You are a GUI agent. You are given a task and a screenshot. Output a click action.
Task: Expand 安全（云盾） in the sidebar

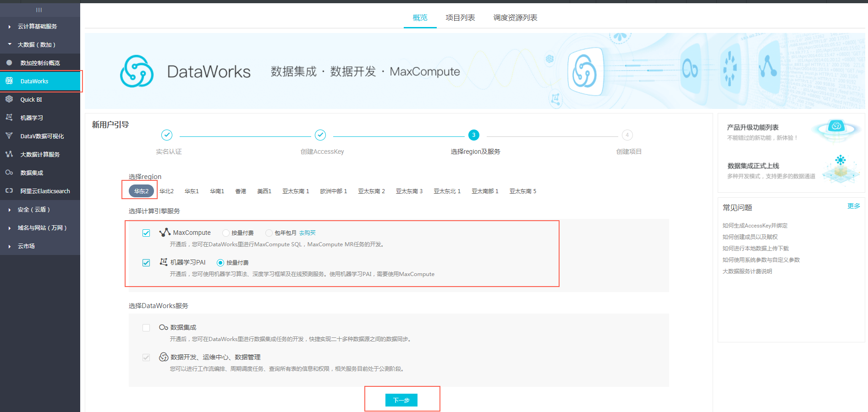(33, 209)
